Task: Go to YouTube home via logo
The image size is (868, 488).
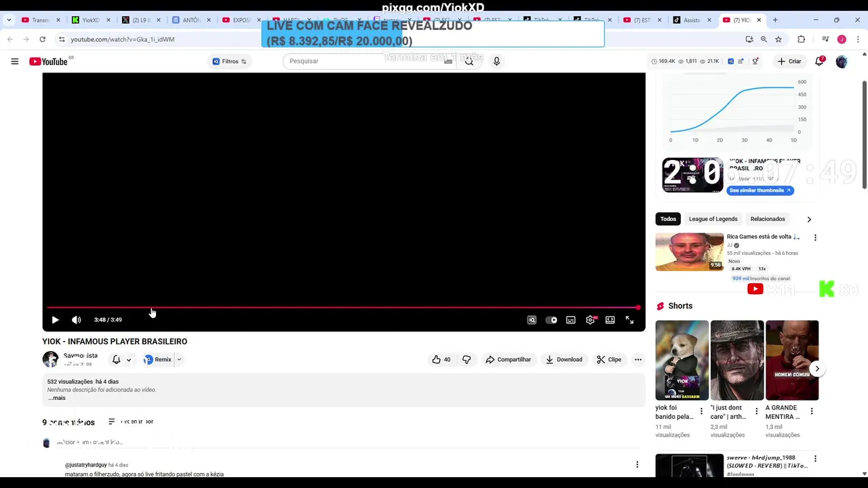Action: [x=48, y=61]
